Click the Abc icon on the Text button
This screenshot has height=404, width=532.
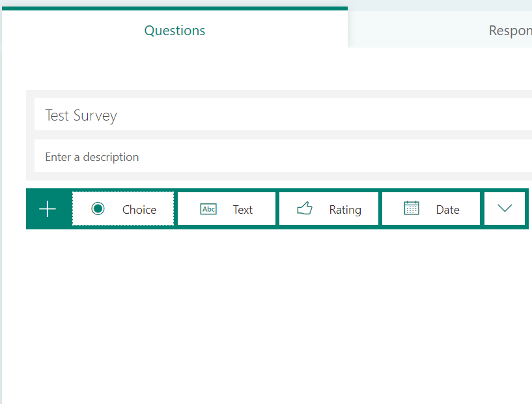pos(208,209)
